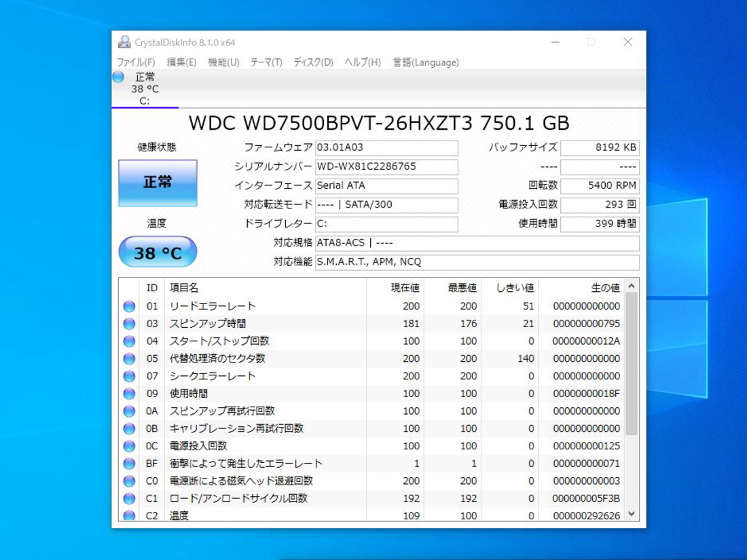Screen dimensions: 747x560
Task: Click the features field S.M.A.R.T., APM, NCQ
Action: pos(477,262)
